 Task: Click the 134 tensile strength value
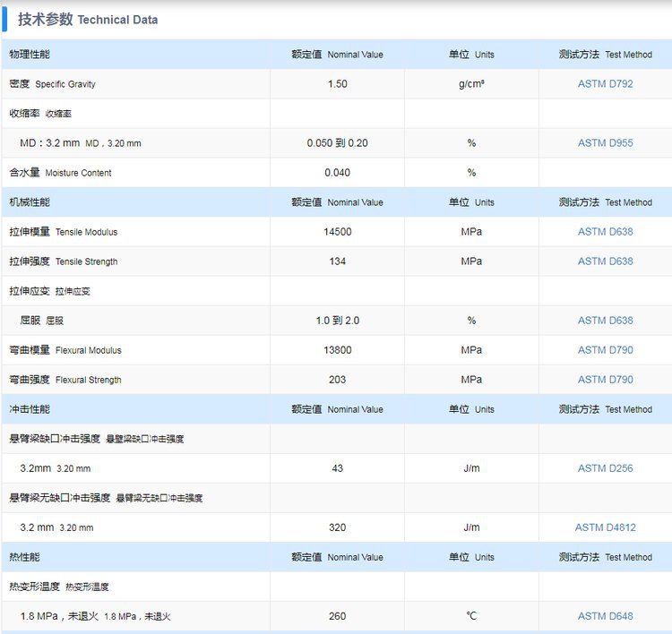coord(337,261)
